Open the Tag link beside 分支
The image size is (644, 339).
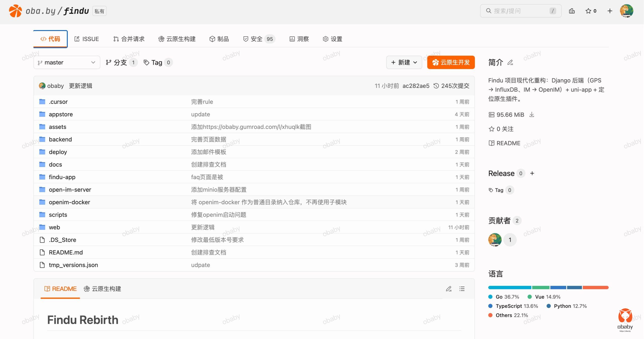(x=158, y=62)
